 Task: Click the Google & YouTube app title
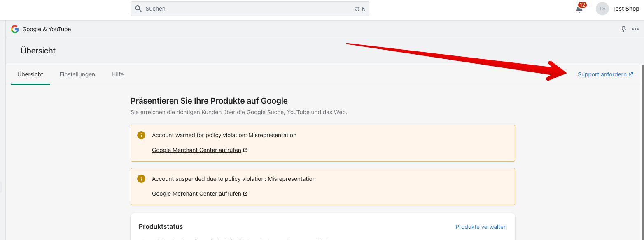pyautogui.click(x=47, y=29)
